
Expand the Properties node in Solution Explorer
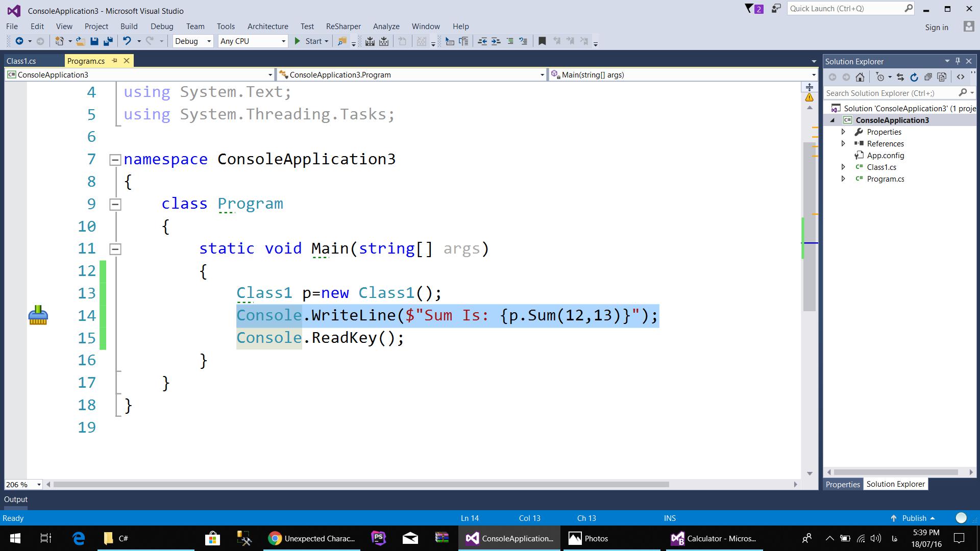tap(843, 132)
